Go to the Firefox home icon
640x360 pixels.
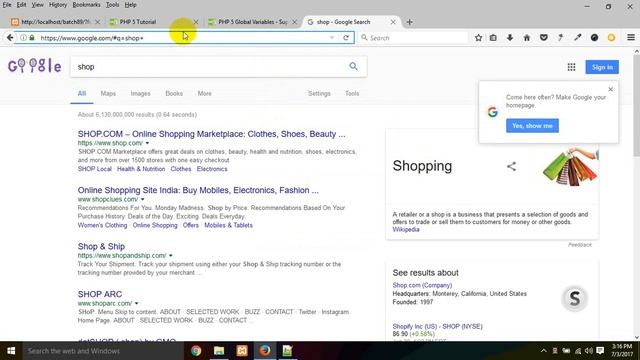pyautogui.click(x=527, y=38)
